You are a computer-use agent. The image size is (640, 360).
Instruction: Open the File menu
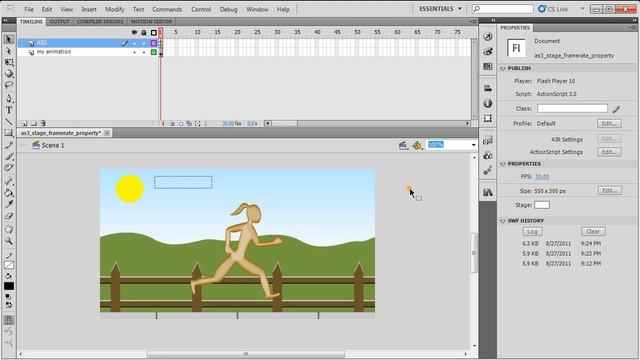(29, 9)
